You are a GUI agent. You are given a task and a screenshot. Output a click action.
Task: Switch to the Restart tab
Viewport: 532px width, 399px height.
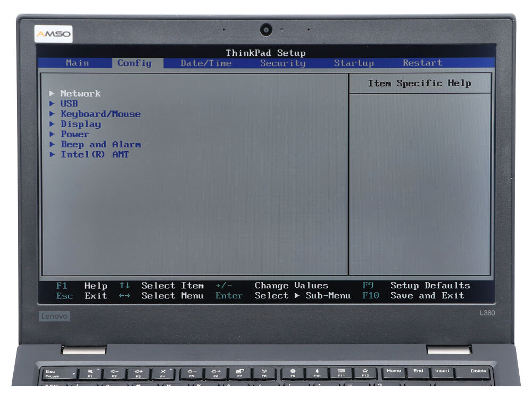point(422,63)
